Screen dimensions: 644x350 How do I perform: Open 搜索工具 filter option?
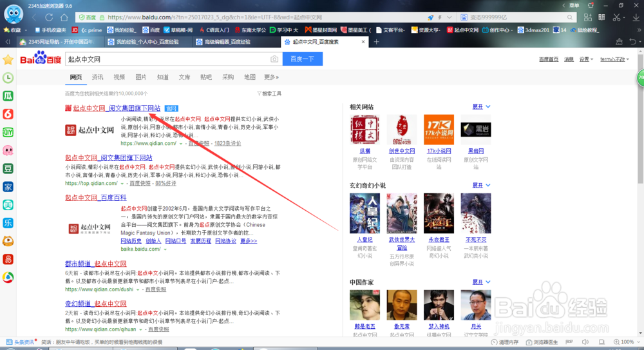click(x=269, y=93)
